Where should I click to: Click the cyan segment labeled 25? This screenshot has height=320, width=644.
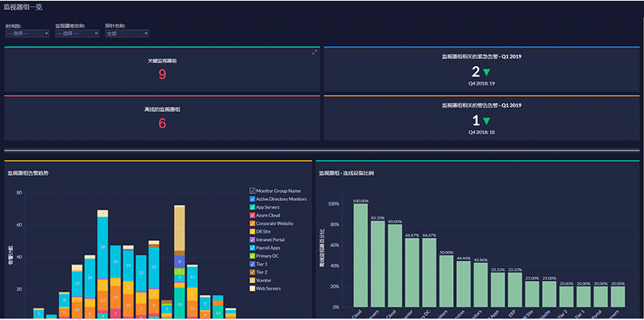(x=154, y=267)
